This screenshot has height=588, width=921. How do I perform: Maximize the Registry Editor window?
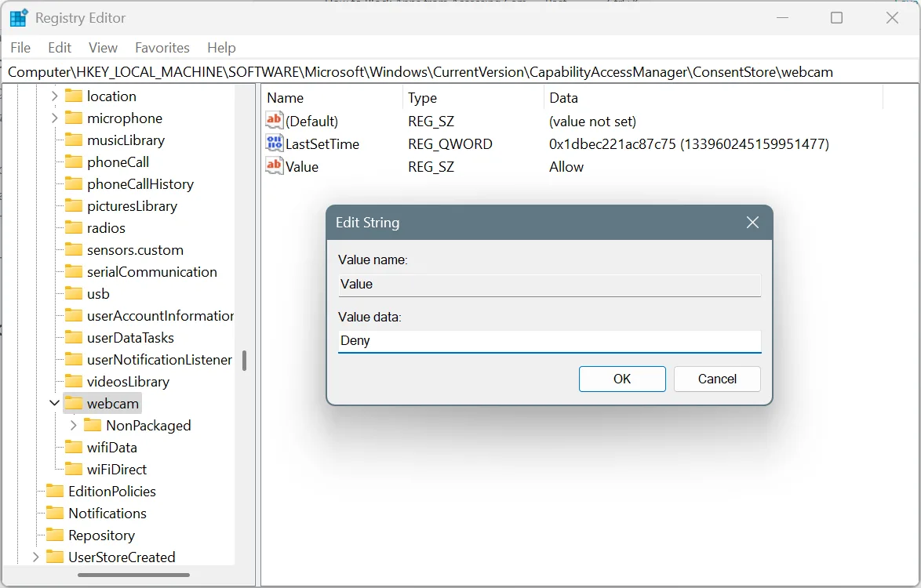click(x=836, y=18)
